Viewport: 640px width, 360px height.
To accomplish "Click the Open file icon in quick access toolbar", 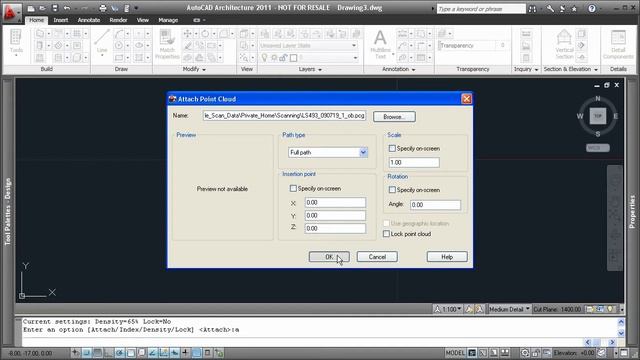I will click(x=42, y=8).
